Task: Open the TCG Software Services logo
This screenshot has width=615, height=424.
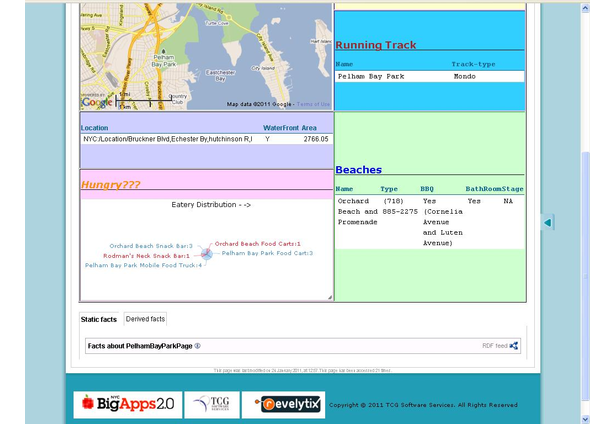Action: (x=212, y=404)
